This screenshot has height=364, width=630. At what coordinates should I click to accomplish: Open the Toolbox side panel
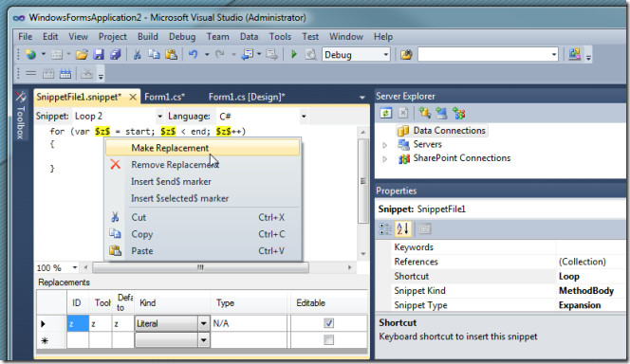click(21, 116)
